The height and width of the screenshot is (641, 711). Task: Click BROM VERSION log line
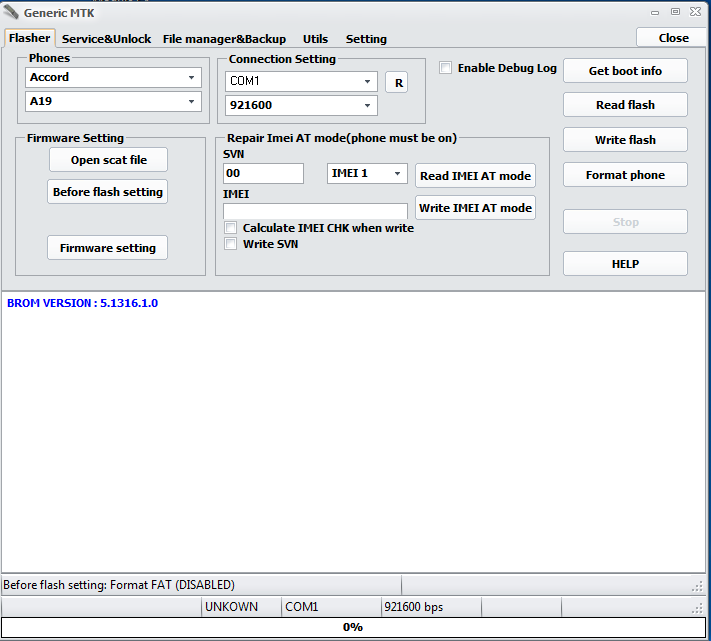tap(83, 303)
